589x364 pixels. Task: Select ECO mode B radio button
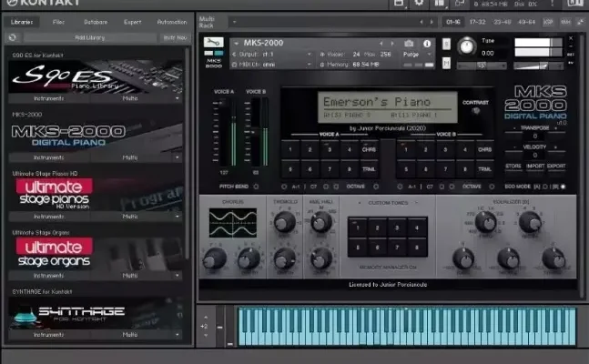(x=564, y=187)
